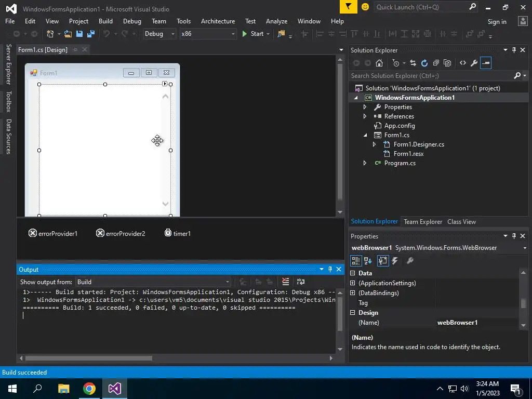
Task: Open the Architecture menu
Action: pyautogui.click(x=218, y=21)
